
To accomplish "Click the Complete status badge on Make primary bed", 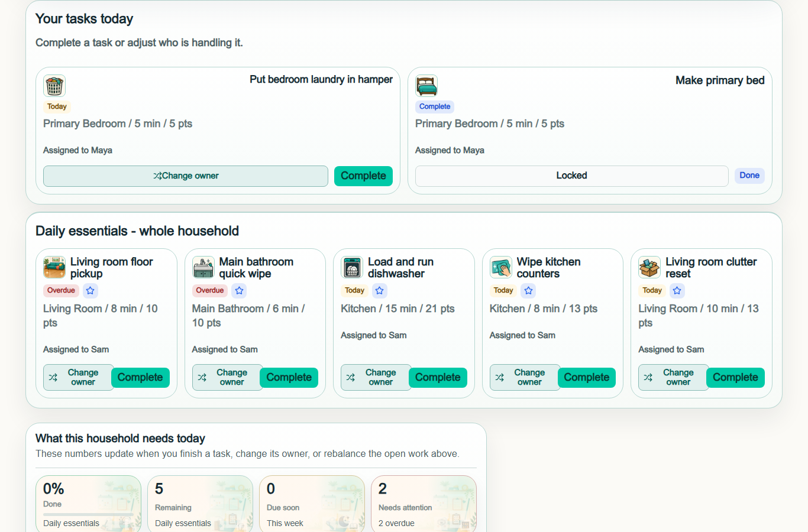I will 435,106.
